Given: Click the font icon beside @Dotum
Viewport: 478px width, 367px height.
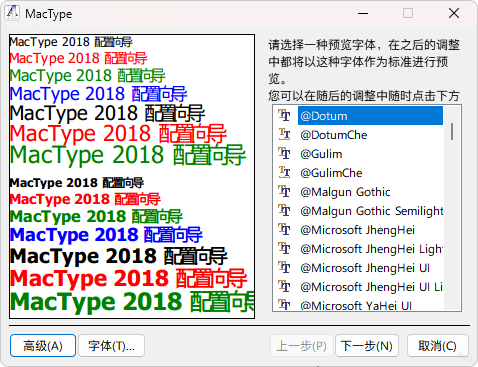Looking at the screenshot, I should (x=284, y=115).
